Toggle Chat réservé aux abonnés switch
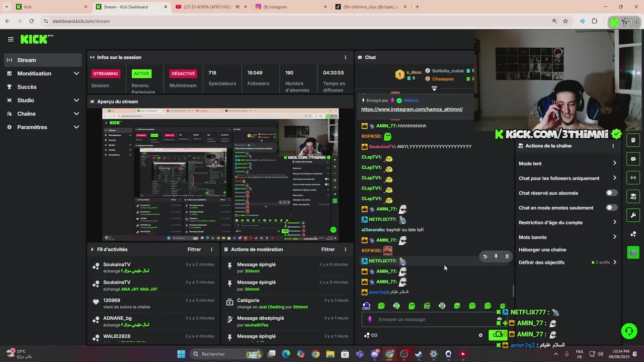 tap(611, 193)
